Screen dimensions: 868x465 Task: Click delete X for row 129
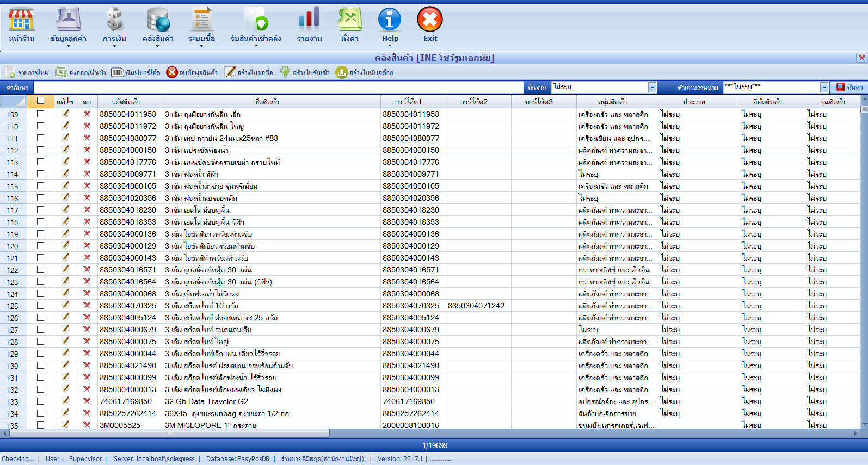tap(87, 353)
